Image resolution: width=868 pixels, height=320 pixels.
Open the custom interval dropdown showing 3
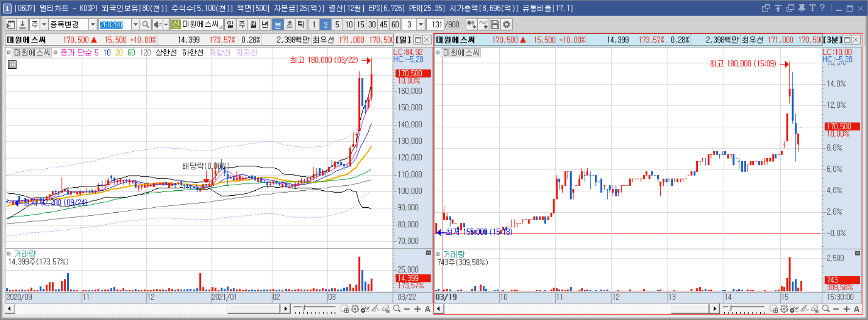(420, 24)
